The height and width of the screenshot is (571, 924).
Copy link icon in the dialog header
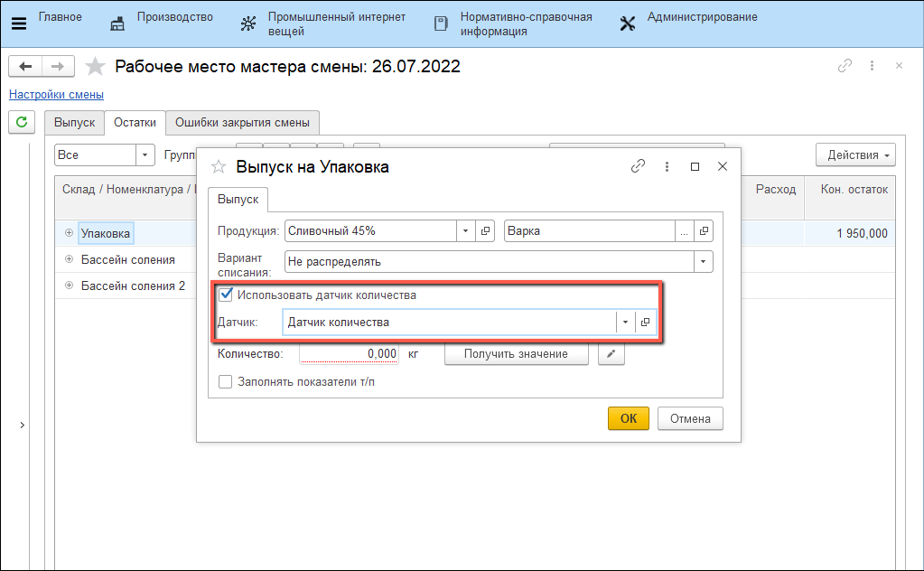click(x=638, y=166)
